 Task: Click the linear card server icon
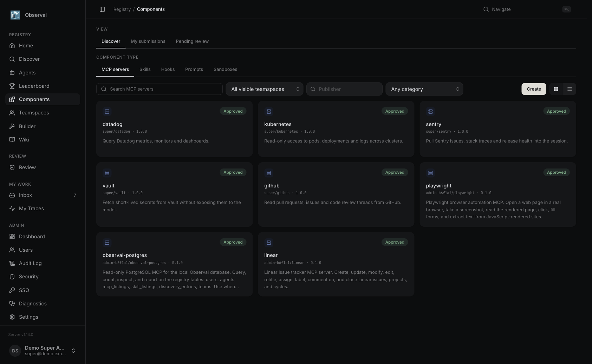click(x=269, y=243)
